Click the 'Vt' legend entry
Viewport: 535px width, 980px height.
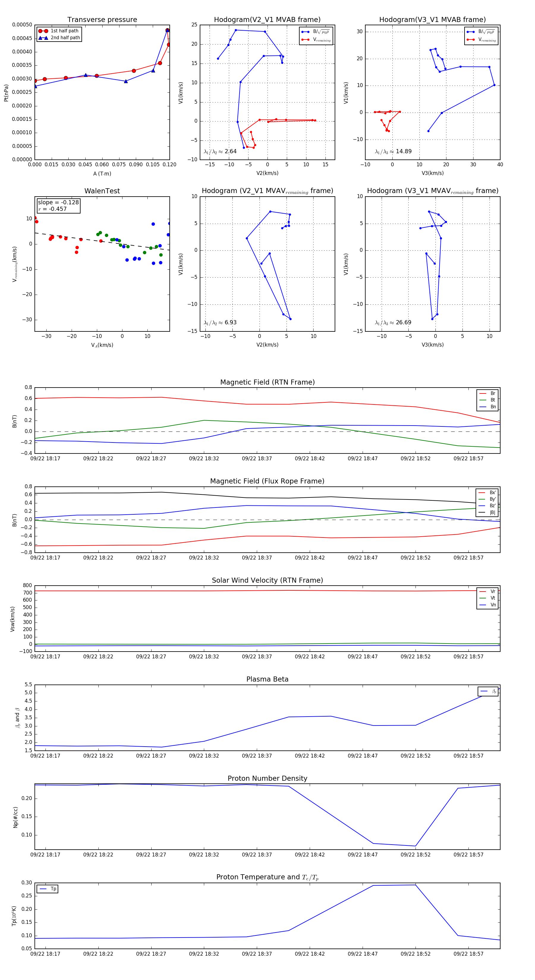click(488, 598)
